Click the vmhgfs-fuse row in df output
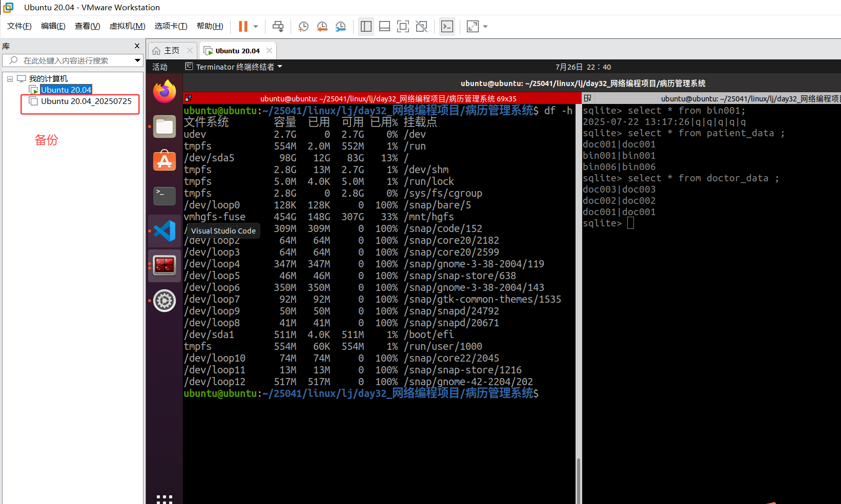The height and width of the screenshot is (504, 841). [318, 217]
